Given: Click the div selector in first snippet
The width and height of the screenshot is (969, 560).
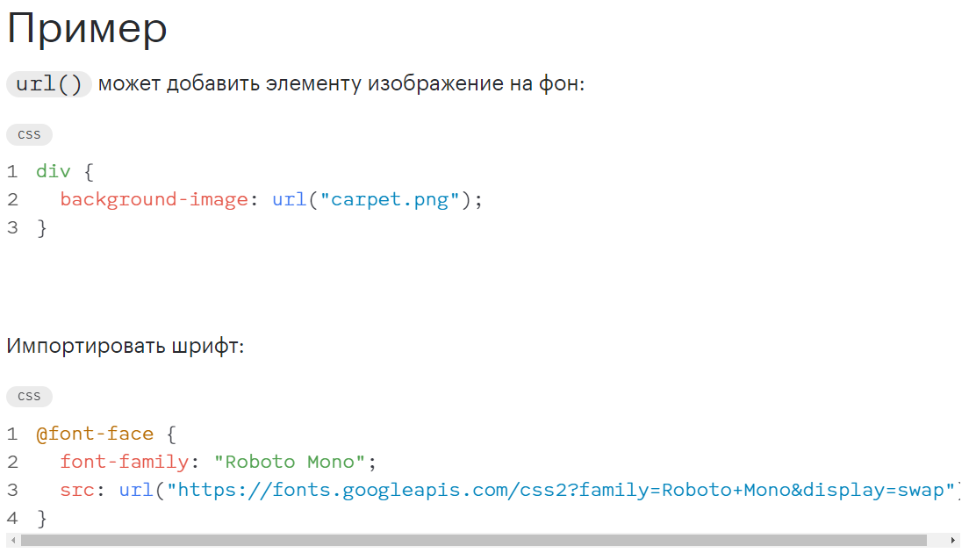Looking at the screenshot, I should click(54, 171).
